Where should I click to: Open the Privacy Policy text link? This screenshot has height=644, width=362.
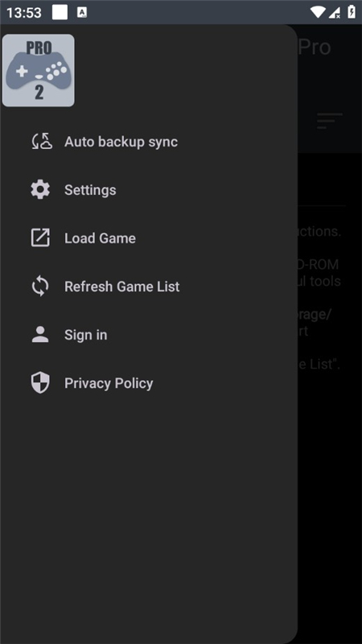click(109, 383)
